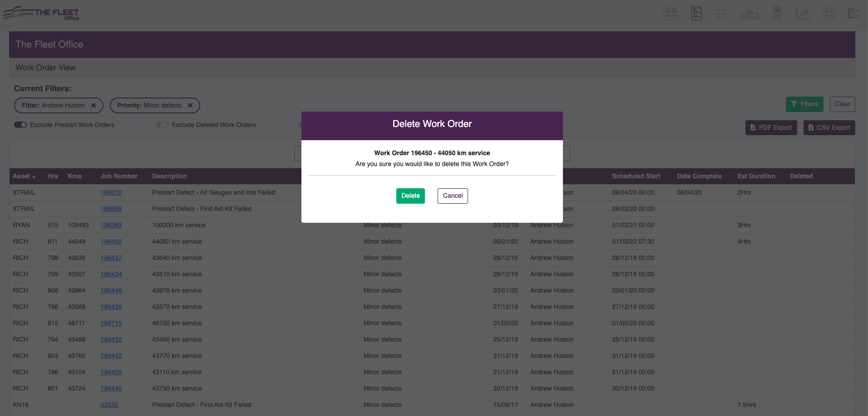Open the settings gear icon
The height and width of the screenshot is (416, 868).
coord(829,13)
